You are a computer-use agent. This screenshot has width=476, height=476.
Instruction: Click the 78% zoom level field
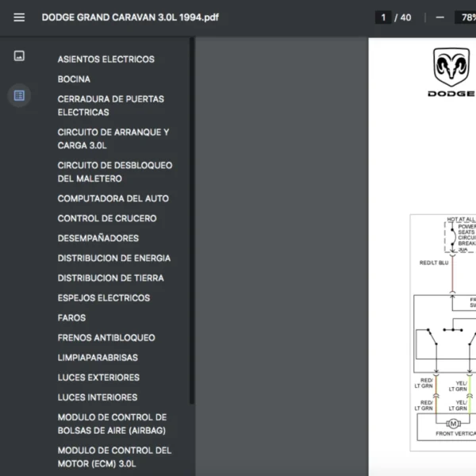(x=466, y=17)
